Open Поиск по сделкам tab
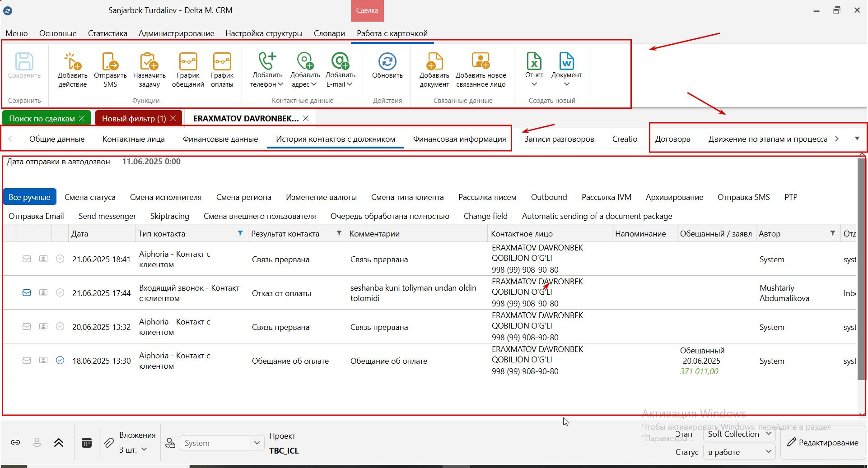 (x=42, y=119)
